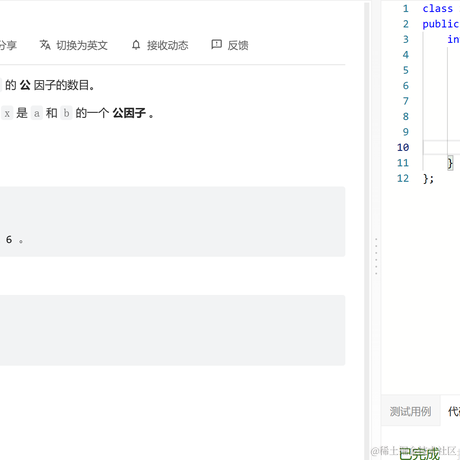
Task: Click the second gray example box
Action: coord(172,330)
